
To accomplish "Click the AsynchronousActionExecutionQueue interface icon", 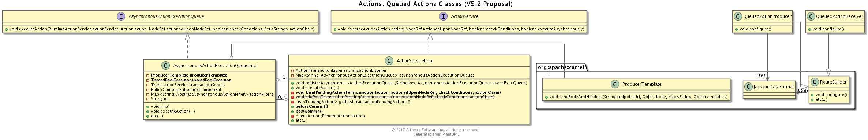I will (x=121, y=16).
